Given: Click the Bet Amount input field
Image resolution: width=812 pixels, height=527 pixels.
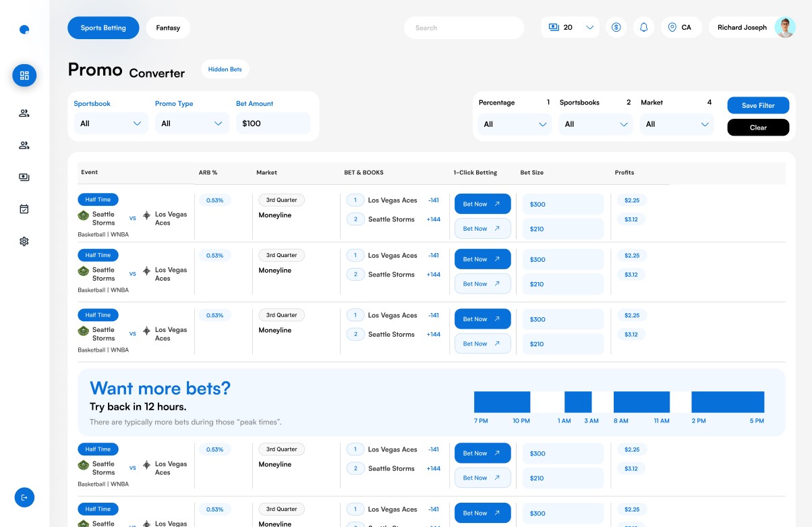Looking at the screenshot, I should coord(272,123).
